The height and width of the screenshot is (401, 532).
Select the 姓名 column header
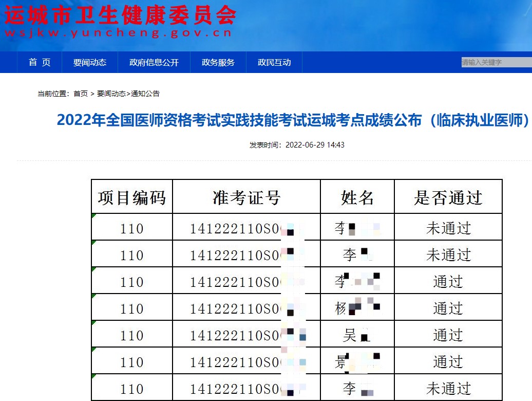[357, 197]
